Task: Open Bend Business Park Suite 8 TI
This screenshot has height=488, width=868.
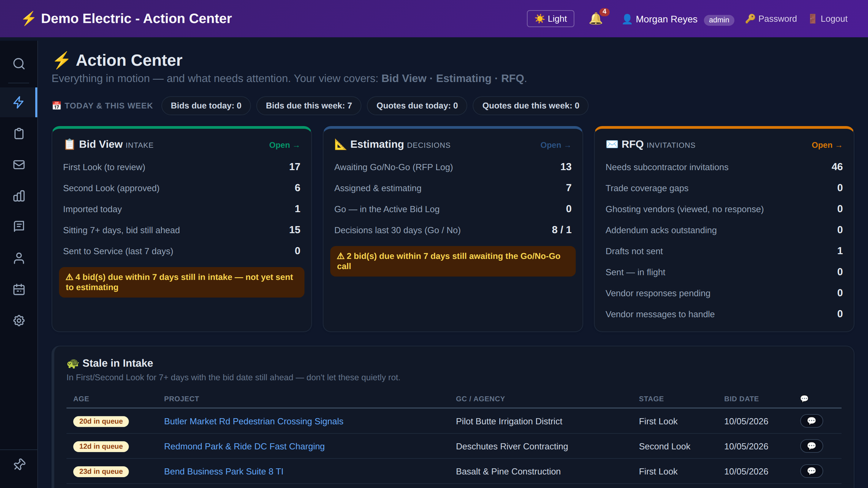Action: coord(224,472)
